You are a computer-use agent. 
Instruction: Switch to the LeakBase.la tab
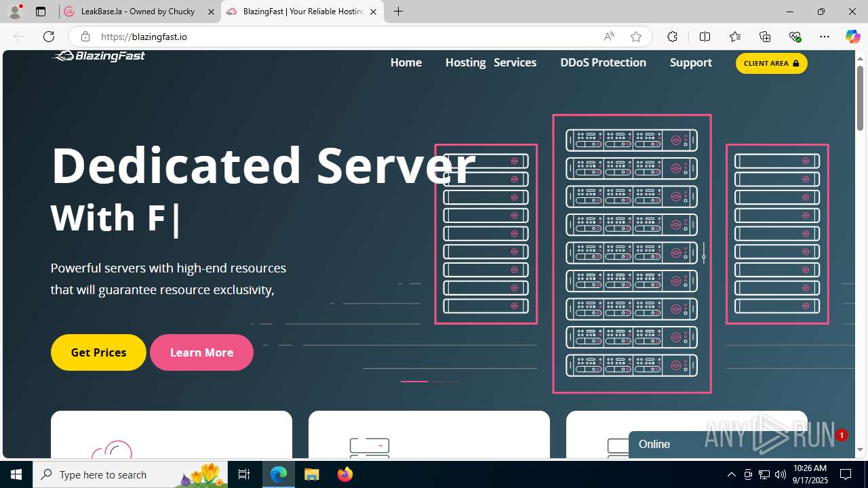tap(139, 12)
